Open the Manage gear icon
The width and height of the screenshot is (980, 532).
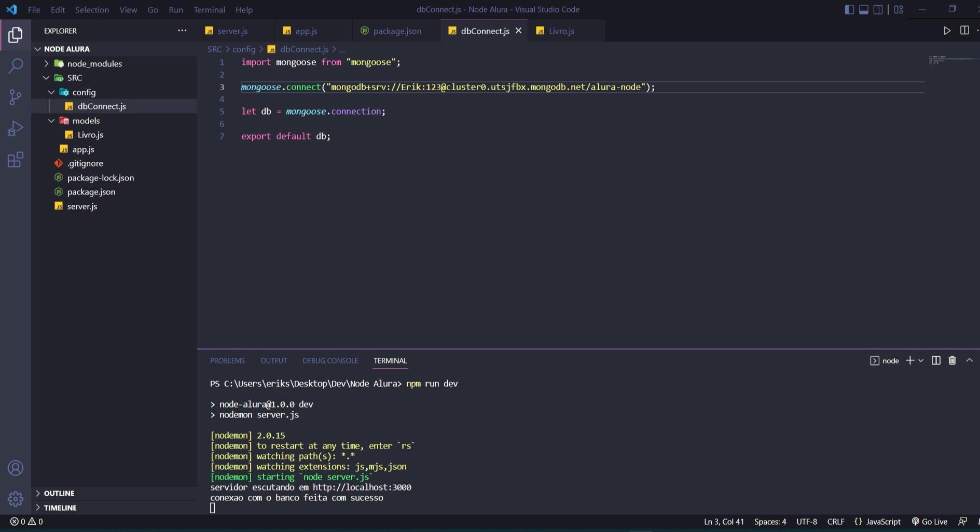[x=16, y=499]
